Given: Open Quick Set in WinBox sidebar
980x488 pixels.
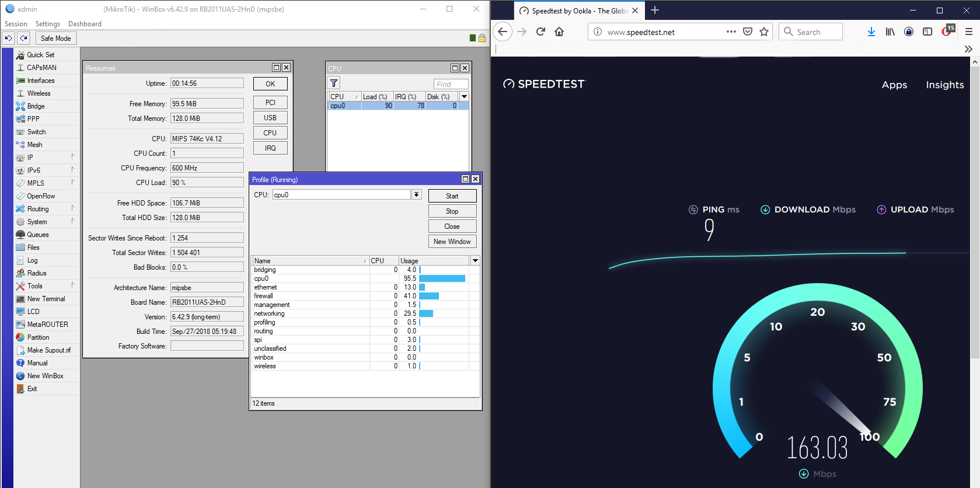Looking at the screenshot, I should click(x=40, y=55).
